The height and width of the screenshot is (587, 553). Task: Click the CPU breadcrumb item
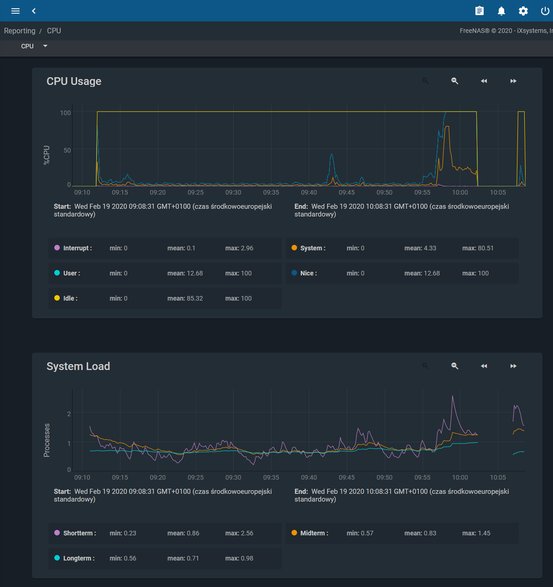point(54,31)
